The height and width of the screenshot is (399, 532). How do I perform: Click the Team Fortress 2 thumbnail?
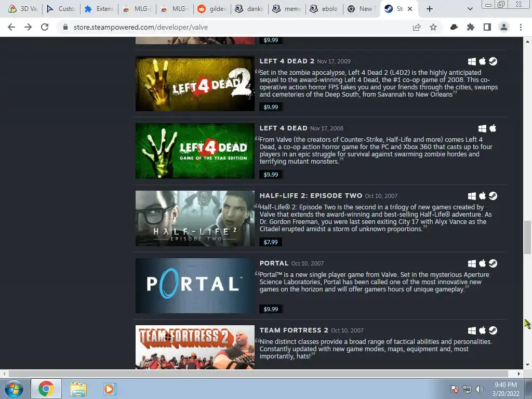195,347
